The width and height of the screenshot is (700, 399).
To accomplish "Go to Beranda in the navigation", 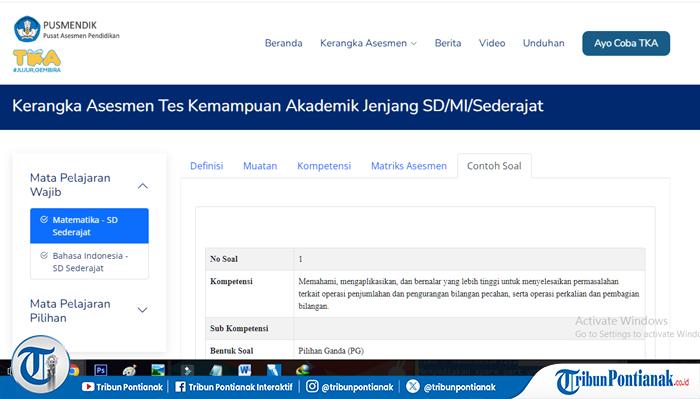I will tap(283, 43).
